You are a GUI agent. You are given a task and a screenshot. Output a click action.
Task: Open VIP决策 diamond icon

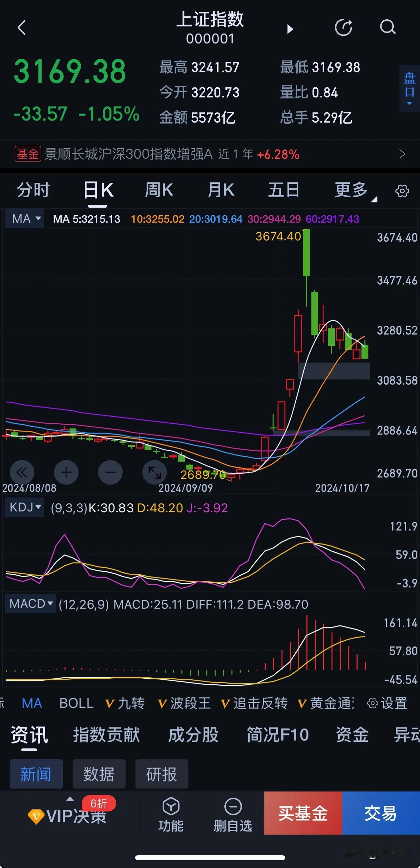(36, 816)
